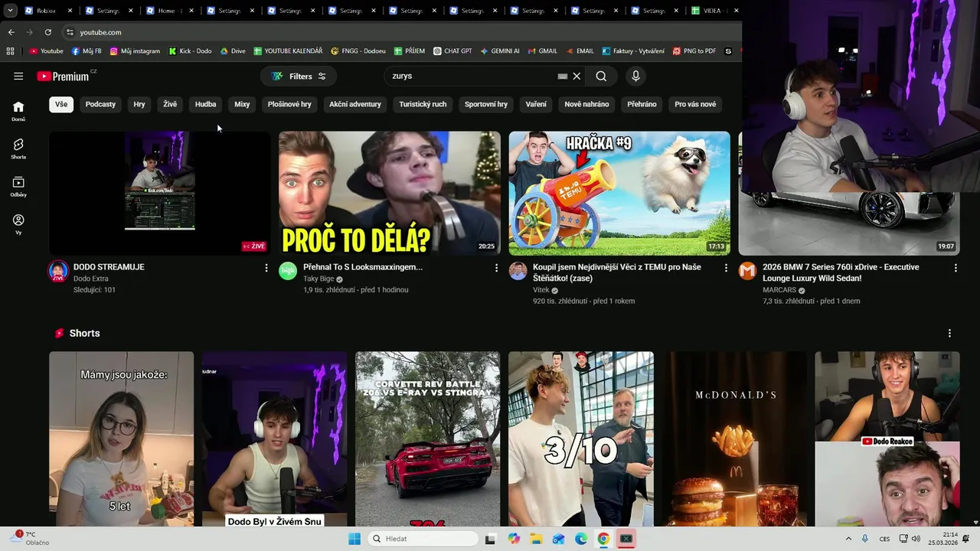
Task: Clear the search text with X
Action: pyautogui.click(x=577, y=76)
